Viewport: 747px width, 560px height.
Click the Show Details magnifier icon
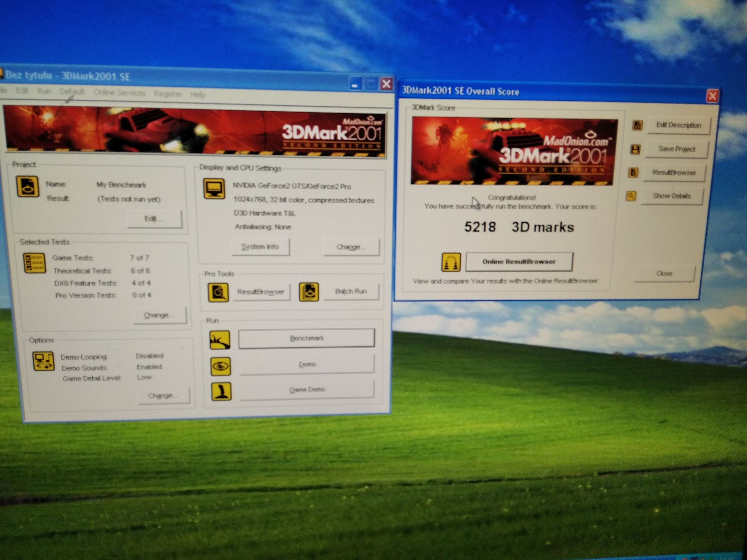click(631, 196)
